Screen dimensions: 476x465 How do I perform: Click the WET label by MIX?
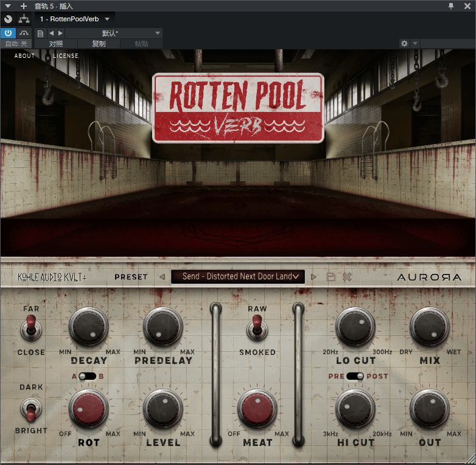453,352
